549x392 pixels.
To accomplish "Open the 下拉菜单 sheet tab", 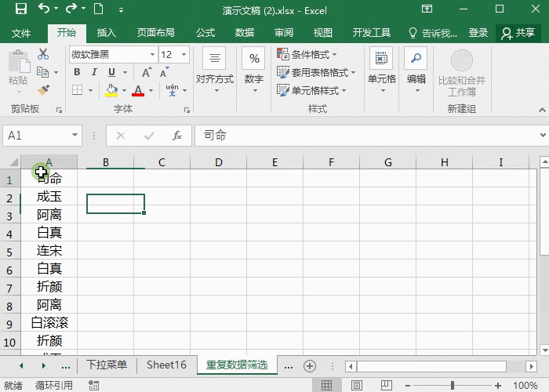I will (x=107, y=365).
